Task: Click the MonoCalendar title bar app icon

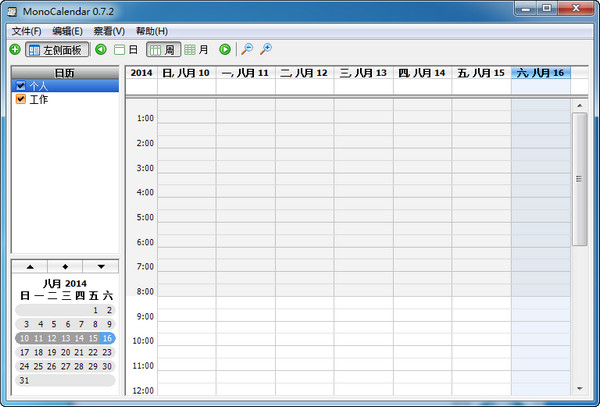Action: pos(12,11)
